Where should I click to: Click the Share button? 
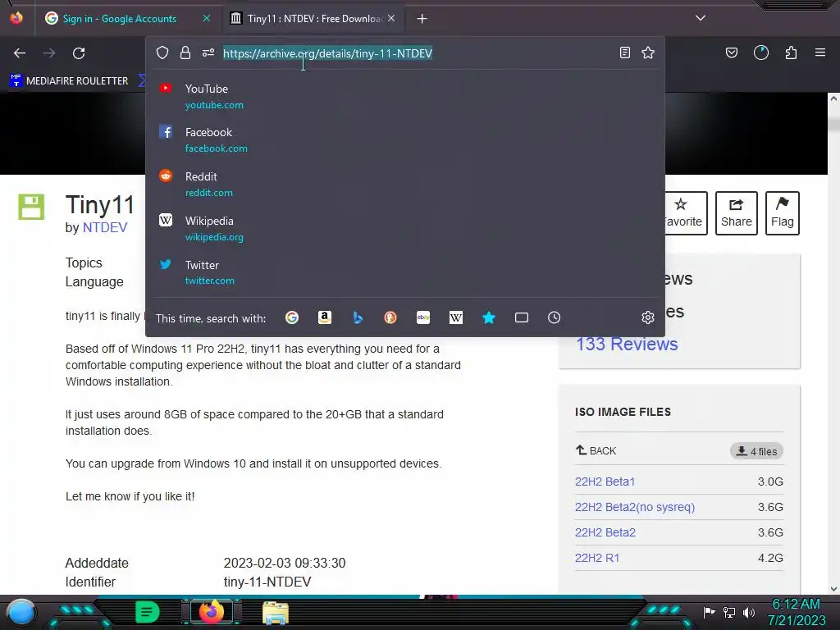click(x=737, y=212)
